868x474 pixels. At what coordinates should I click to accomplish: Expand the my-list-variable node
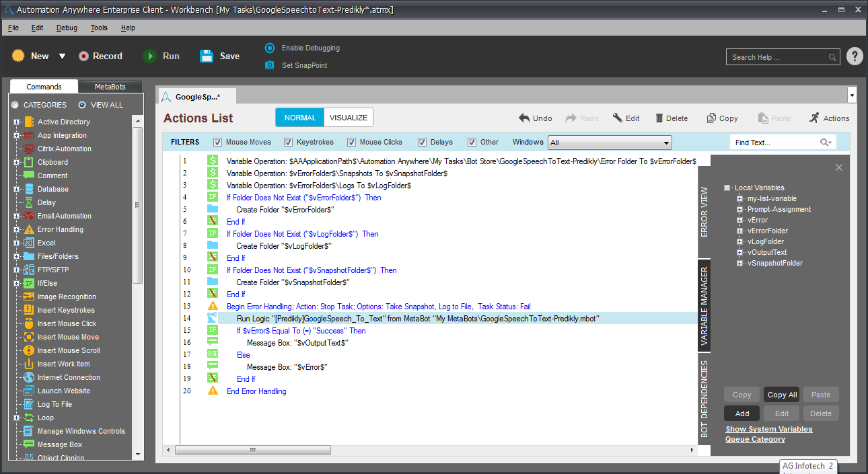pos(739,198)
